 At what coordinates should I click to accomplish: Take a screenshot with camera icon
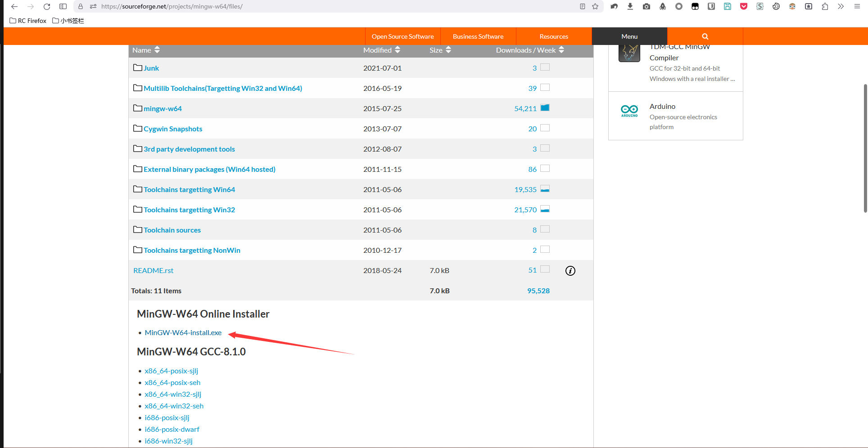click(x=646, y=6)
